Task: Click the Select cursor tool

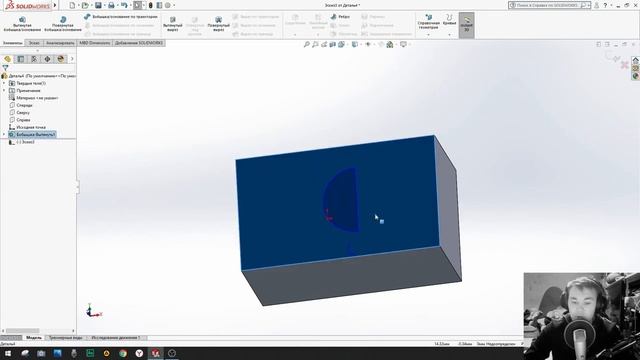Action: pos(138,5)
